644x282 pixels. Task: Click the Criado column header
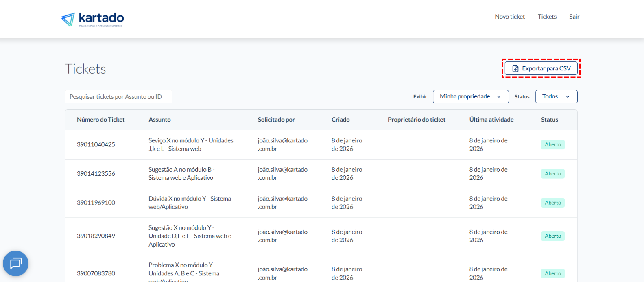[340, 120]
